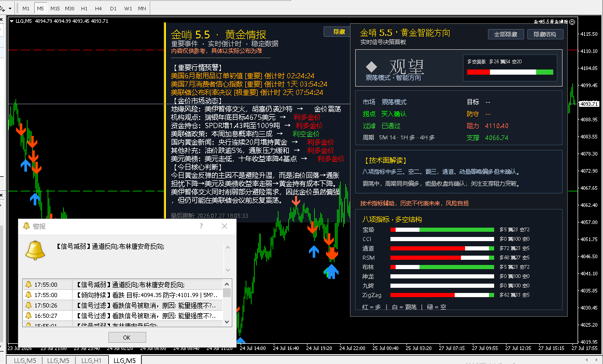Click the 全部隐藏 button
The height and width of the screenshot is (364, 603).
pyautogui.click(x=506, y=34)
